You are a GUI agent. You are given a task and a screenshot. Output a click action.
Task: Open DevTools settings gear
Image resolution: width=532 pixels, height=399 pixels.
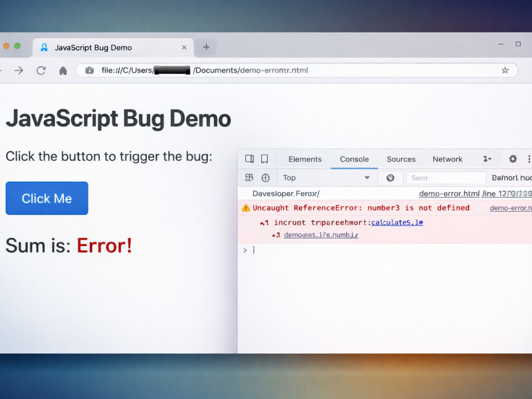click(513, 159)
